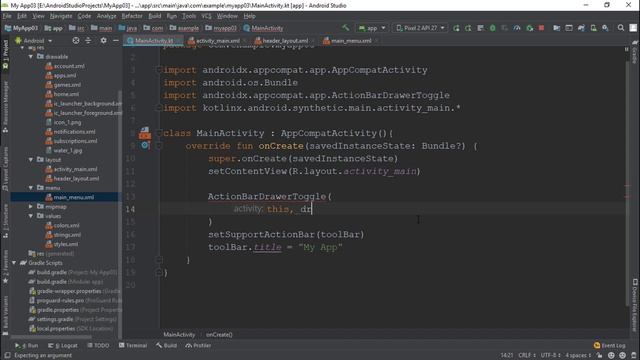Image resolution: width=640 pixels, height=360 pixels.
Task: Fold the import block with gutter toggle
Action: 159,70
